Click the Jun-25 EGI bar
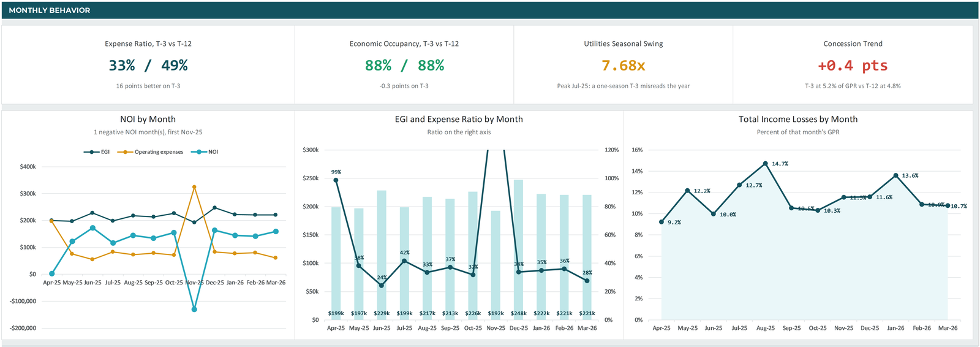This screenshot has width=980, height=347. 382,255
